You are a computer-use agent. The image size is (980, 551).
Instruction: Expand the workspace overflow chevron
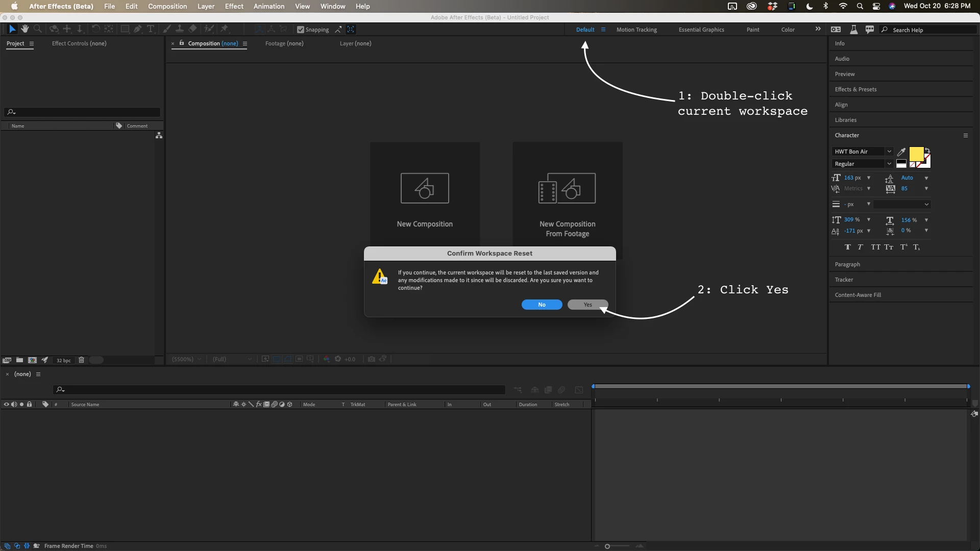pos(818,29)
